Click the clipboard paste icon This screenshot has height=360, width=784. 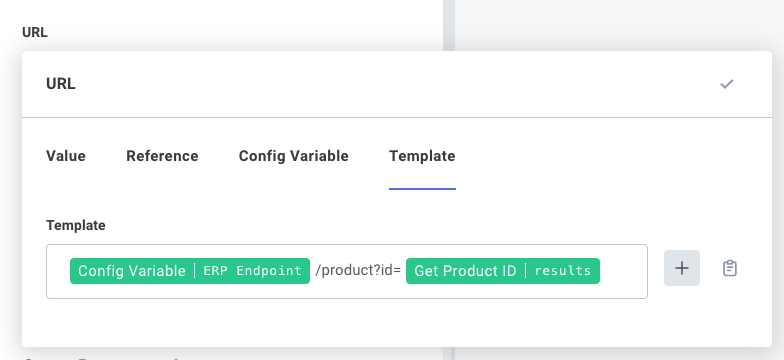[730, 268]
